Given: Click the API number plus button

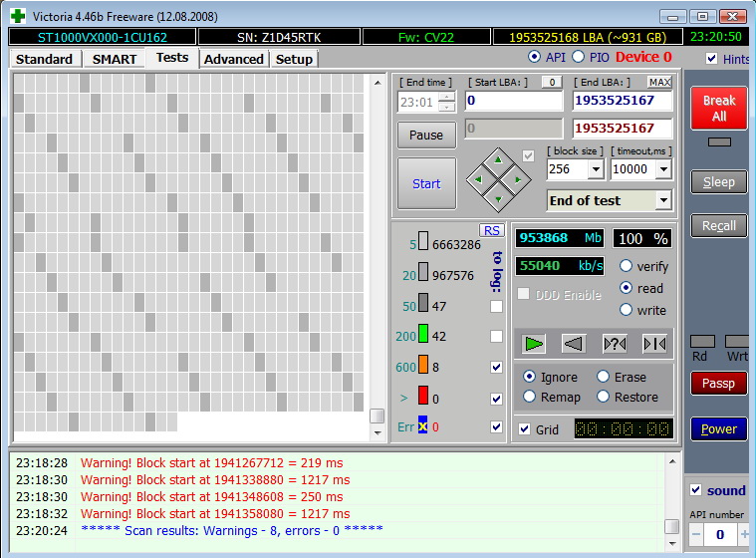Looking at the screenshot, I should point(744,534).
